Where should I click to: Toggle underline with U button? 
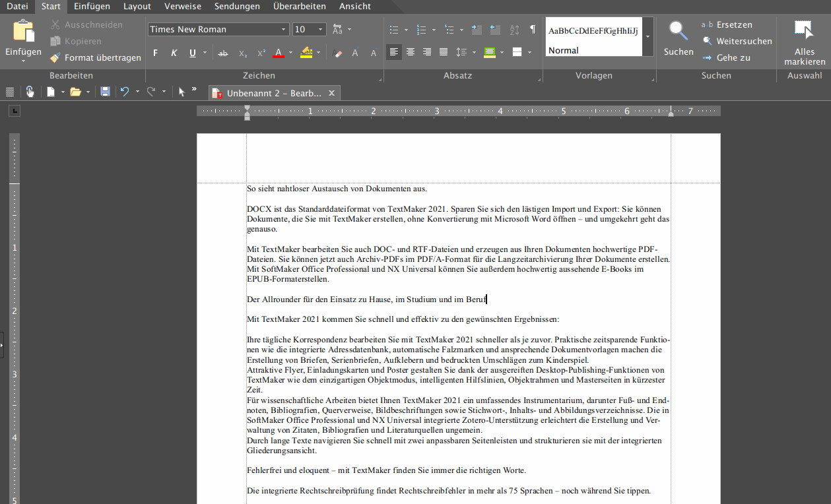coord(193,53)
